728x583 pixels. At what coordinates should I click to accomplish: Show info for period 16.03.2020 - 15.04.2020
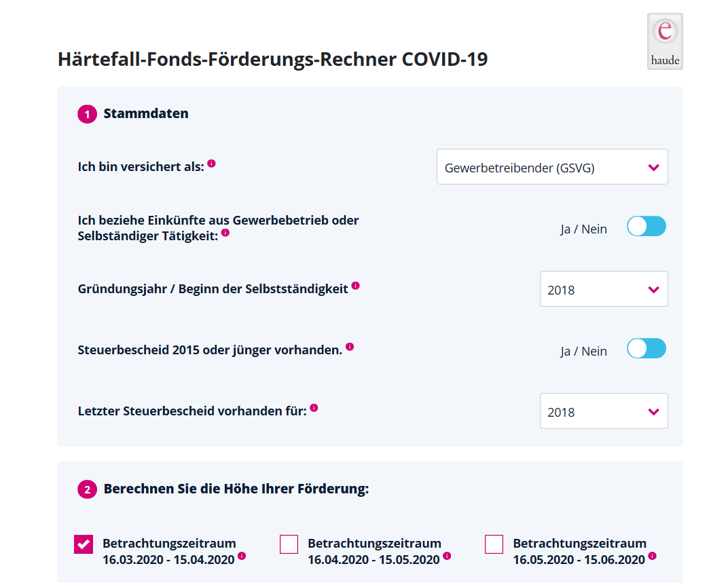(x=242, y=556)
